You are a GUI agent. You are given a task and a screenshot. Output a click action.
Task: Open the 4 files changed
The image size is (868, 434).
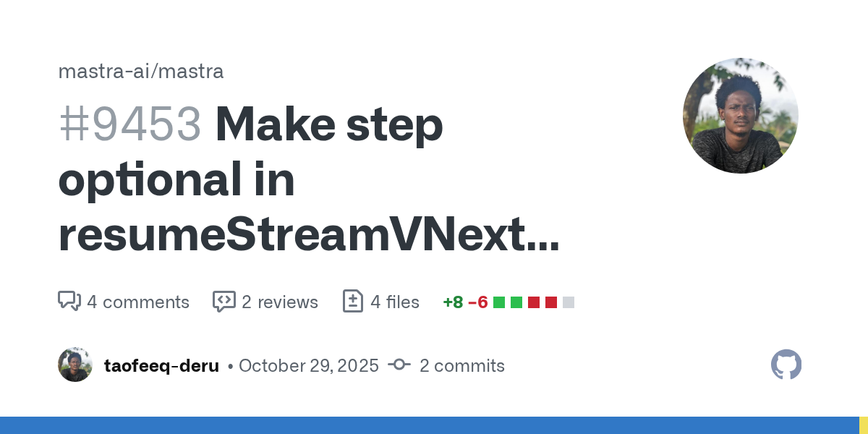394,302
